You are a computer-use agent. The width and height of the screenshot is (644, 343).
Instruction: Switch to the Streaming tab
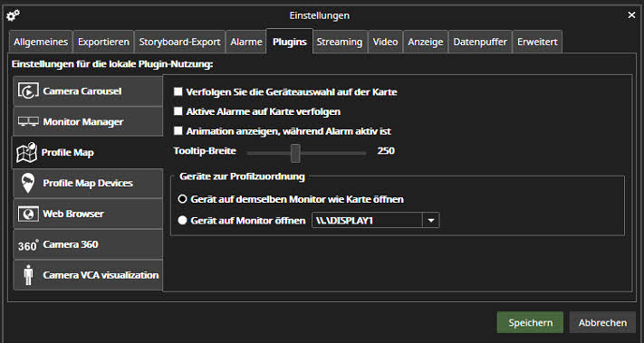(x=340, y=42)
